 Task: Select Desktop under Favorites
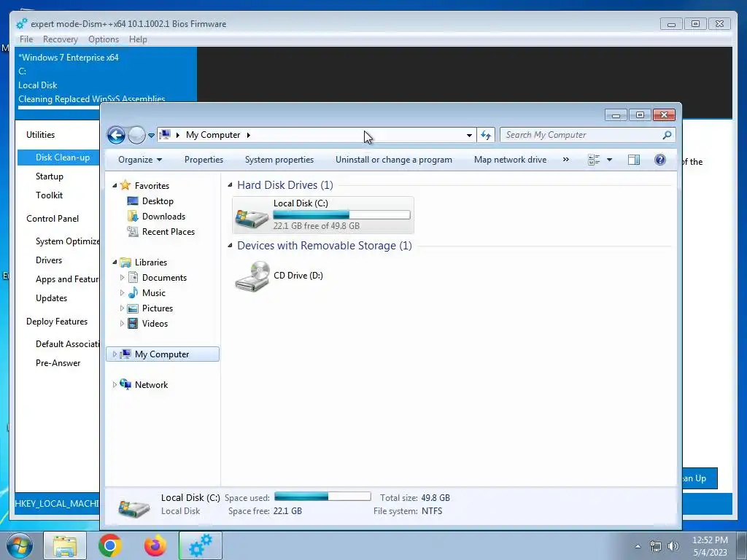158,201
